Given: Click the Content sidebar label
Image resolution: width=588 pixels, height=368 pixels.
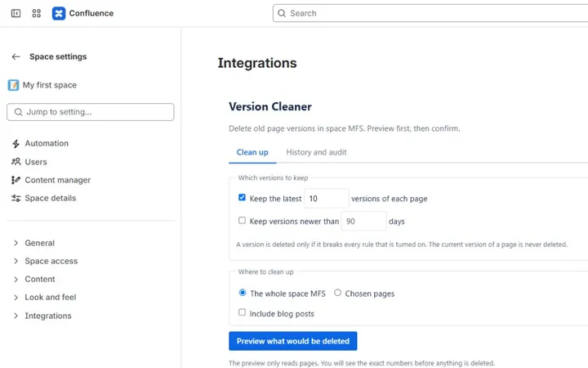Looking at the screenshot, I should (40, 280).
